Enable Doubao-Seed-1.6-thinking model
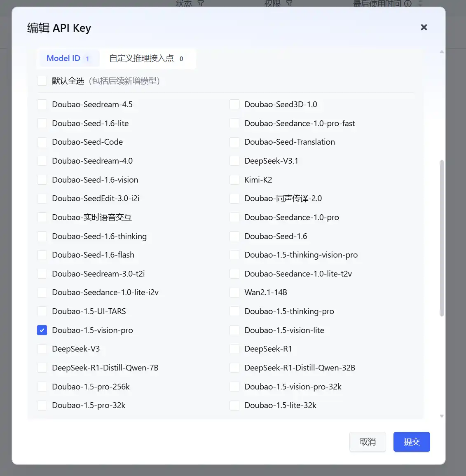 tap(42, 237)
